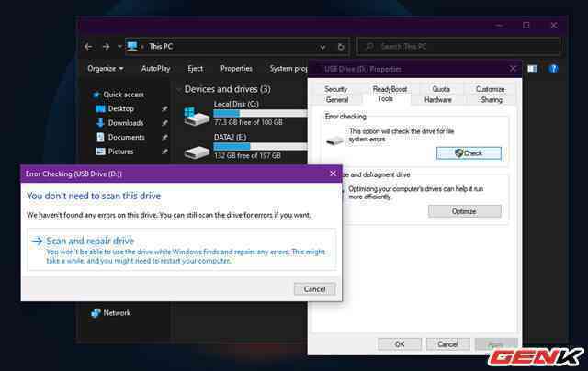Open Explorer help question mark
Image resolution: width=588 pixels, height=371 pixels.
[x=553, y=69]
